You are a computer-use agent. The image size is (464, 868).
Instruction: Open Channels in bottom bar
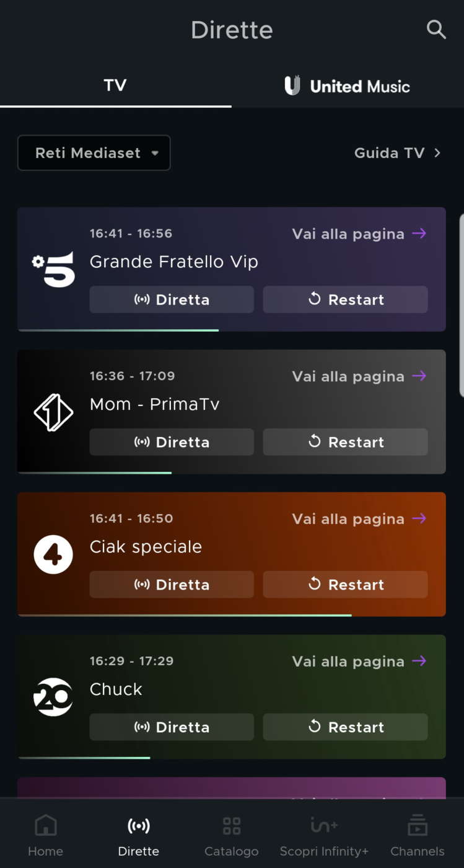(417, 835)
